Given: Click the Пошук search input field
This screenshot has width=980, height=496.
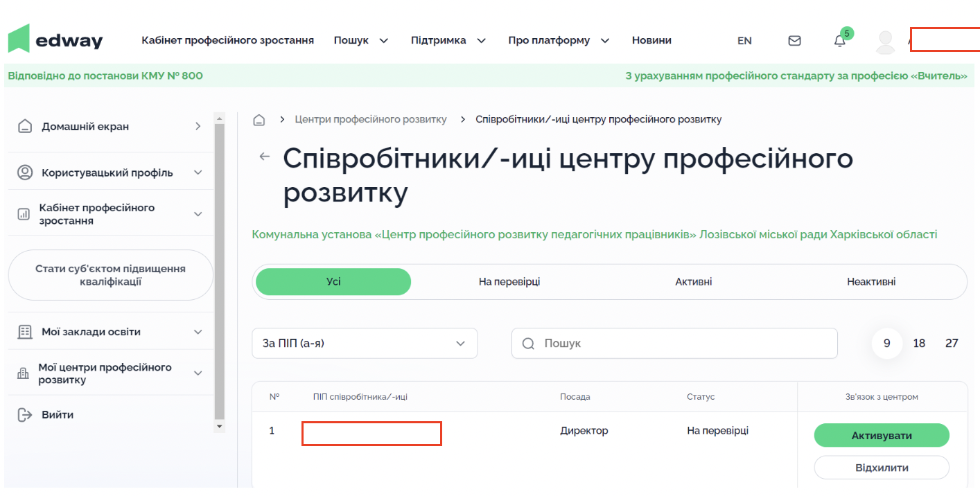Looking at the screenshot, I should click(686, 344).
